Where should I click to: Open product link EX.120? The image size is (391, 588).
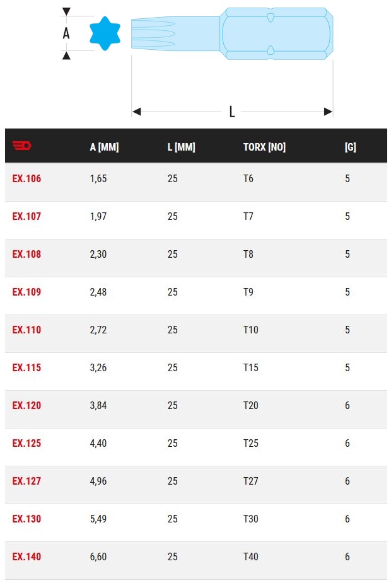pyautogui.click(x=26, y=406)
